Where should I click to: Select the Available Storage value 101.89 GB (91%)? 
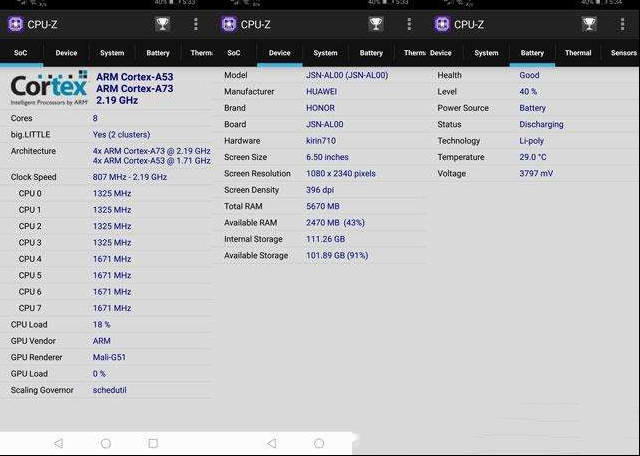pos(337,256)
